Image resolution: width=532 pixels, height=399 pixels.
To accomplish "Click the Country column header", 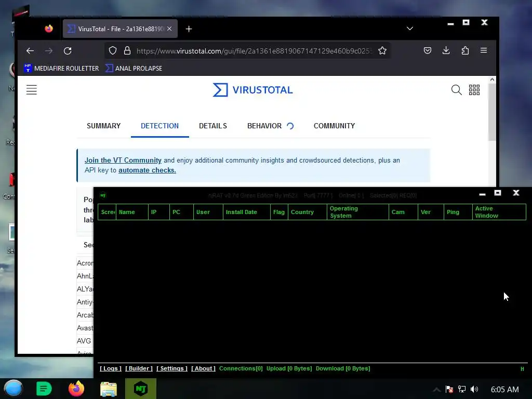I will pyautogui.click(x=308, y=212).
